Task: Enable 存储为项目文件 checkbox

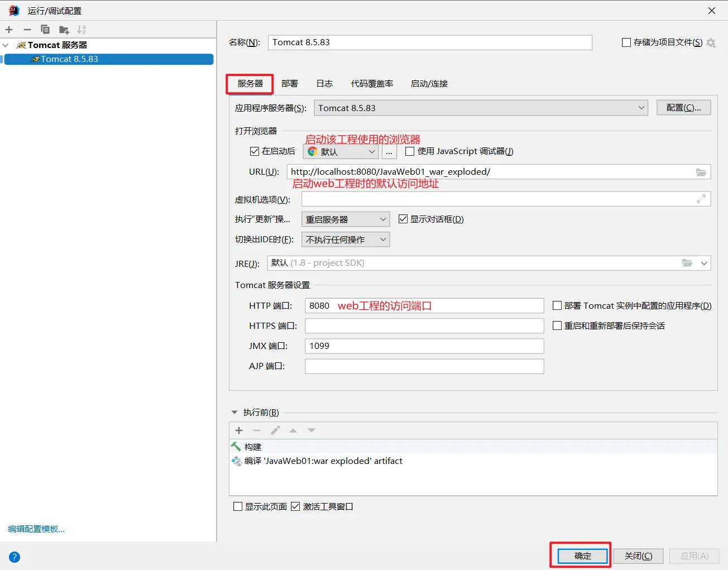Action: (626, 42)
